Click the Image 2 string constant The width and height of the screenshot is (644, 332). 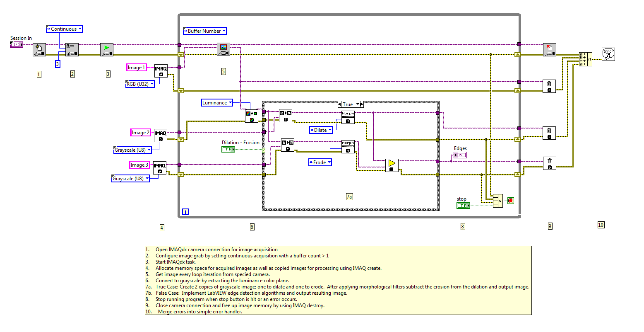coord(140,133)
